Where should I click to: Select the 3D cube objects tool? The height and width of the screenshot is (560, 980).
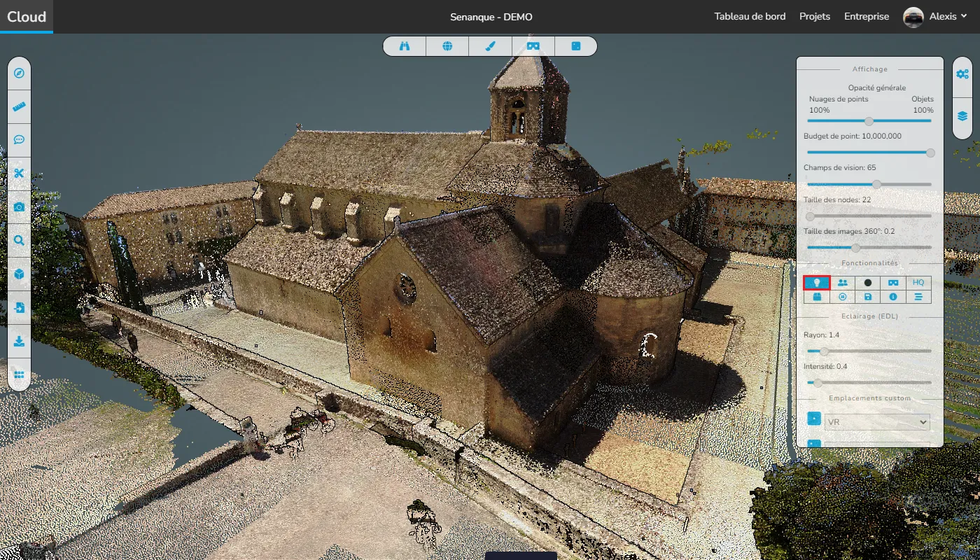pos(19,274)
